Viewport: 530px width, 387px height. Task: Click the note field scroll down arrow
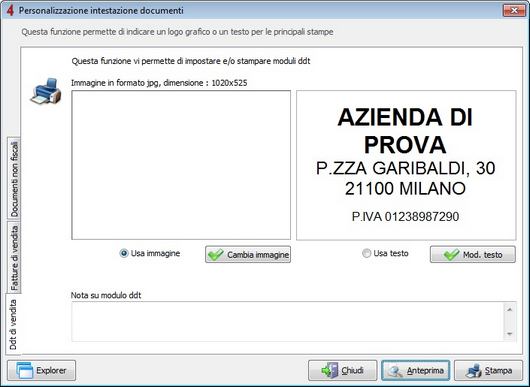510,334
